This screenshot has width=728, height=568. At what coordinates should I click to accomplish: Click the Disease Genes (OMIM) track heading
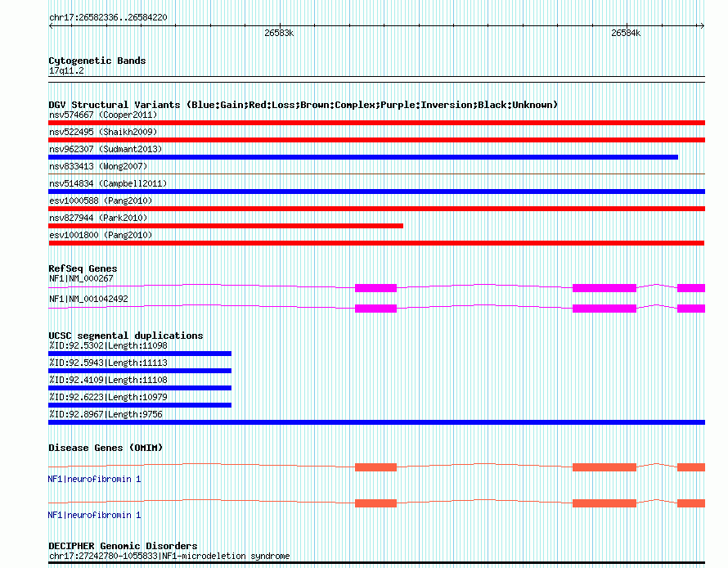[106, 448]
